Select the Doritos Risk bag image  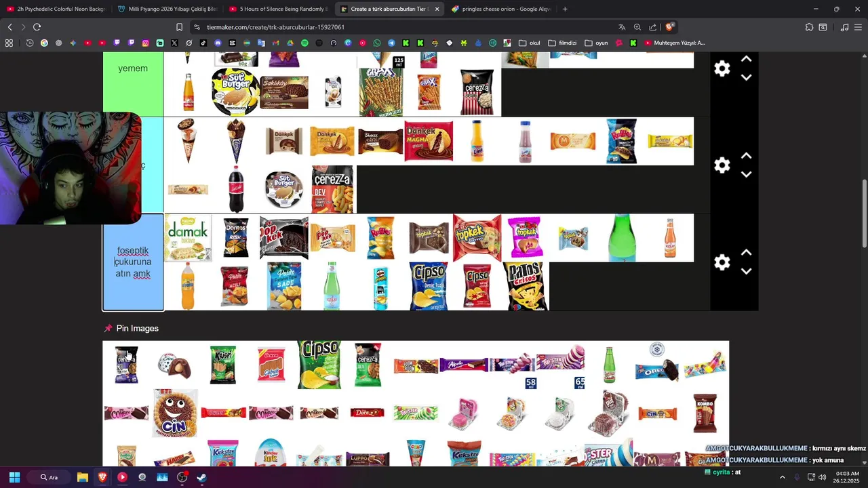236,238
